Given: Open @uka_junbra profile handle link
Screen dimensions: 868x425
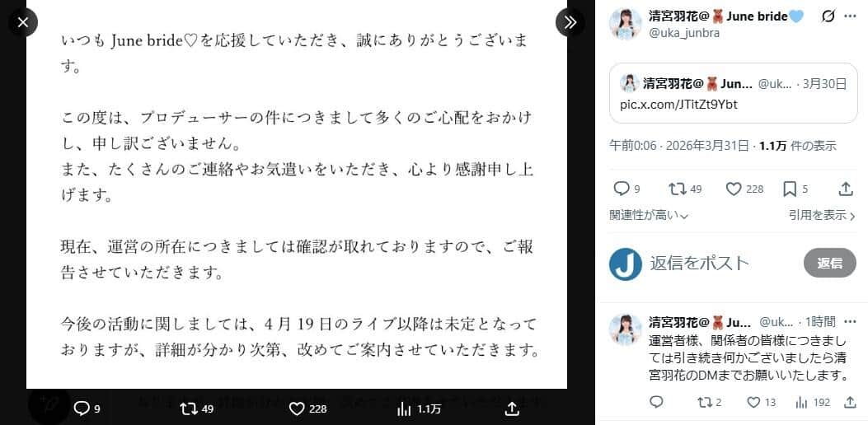Looking at the screenshot, I should pos(684,33).
